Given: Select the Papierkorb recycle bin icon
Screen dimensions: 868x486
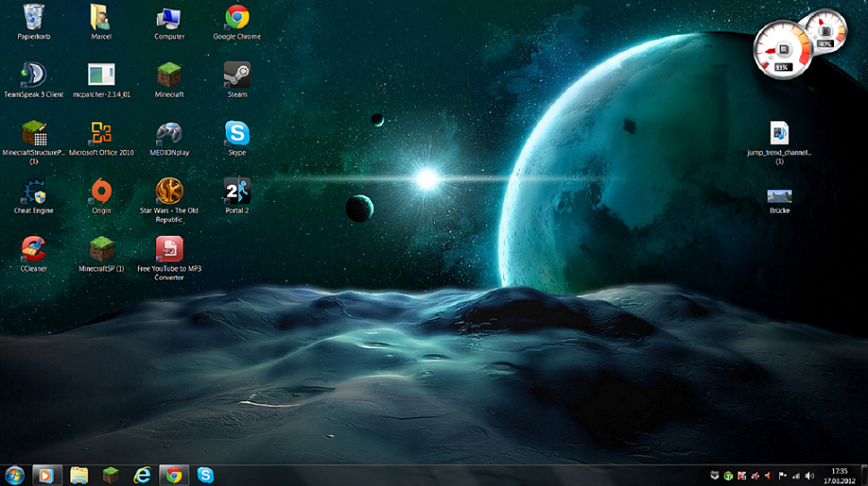Looking at the screenshot, I should (x=34, y=17).
